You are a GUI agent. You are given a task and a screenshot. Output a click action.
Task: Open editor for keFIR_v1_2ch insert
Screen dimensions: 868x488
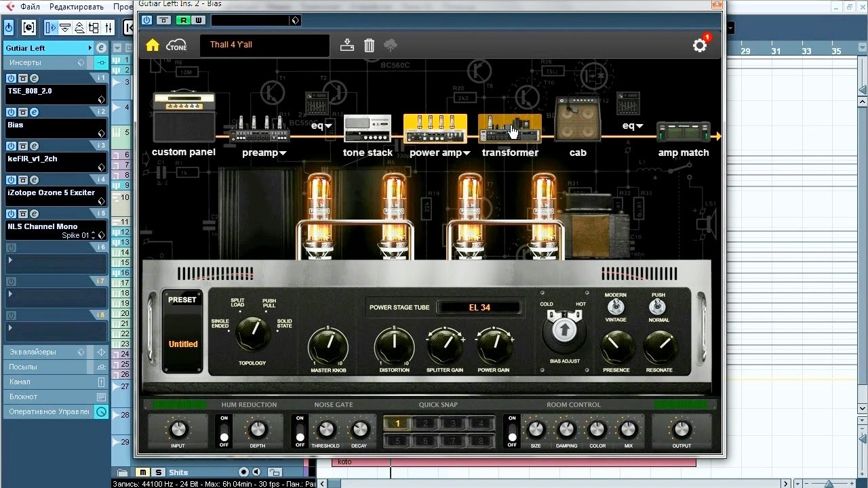pos(33,146)
